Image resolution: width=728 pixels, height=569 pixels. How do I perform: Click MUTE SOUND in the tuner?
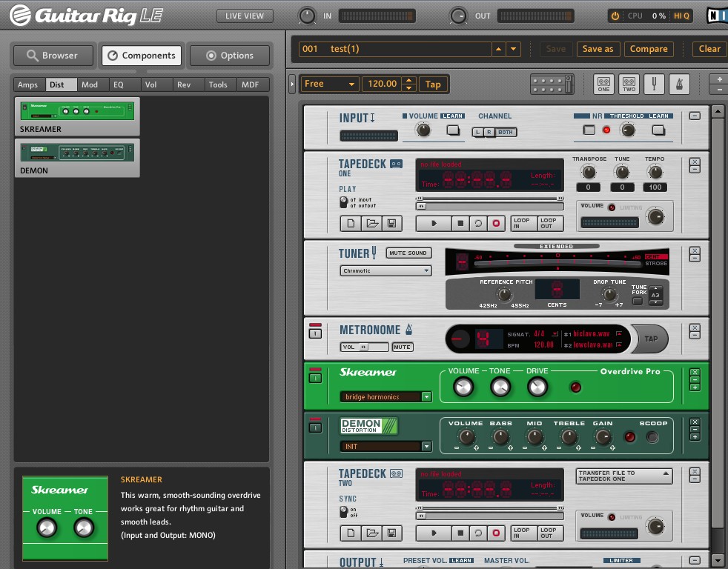pyautogui.click(x=408, y=253)
